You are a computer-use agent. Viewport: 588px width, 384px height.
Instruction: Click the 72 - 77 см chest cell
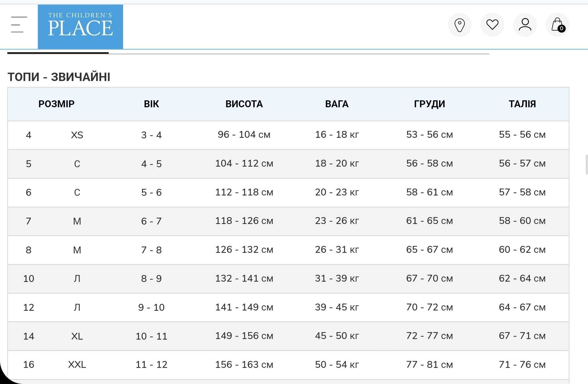point(430,336)
